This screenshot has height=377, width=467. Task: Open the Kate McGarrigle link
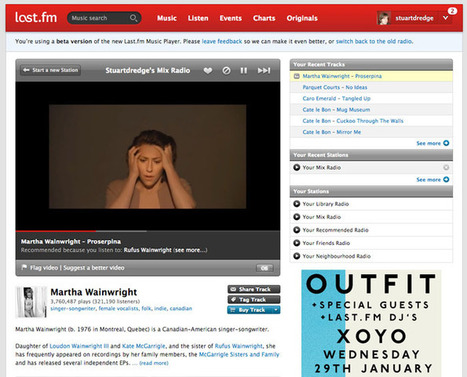144,346
